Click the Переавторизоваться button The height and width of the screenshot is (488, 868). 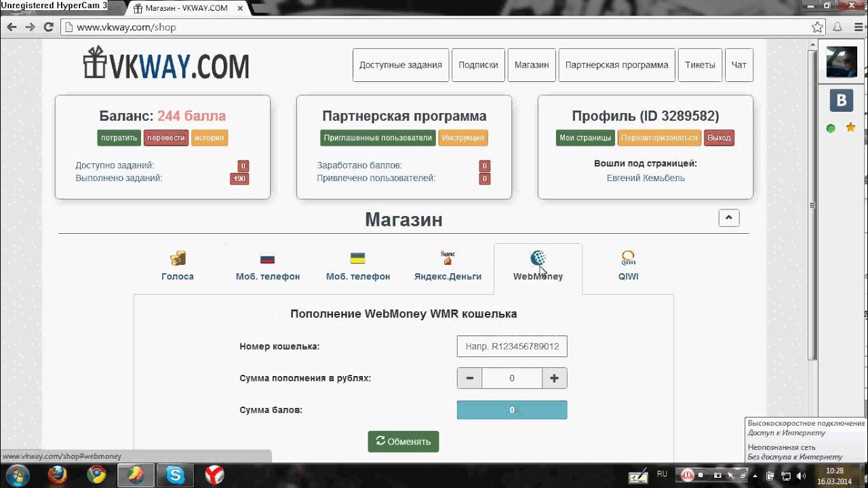659,138
